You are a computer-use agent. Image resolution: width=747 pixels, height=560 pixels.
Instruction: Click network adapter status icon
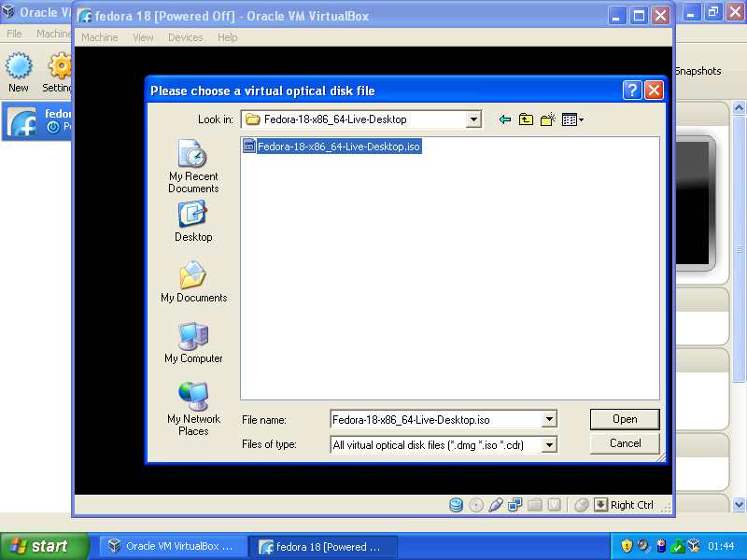click(x=515, y=505)
